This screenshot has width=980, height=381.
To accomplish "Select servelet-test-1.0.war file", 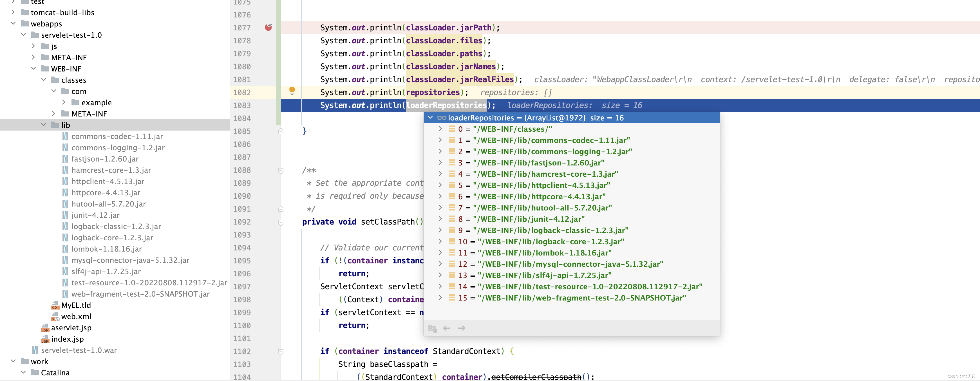I will click(79, 350).
